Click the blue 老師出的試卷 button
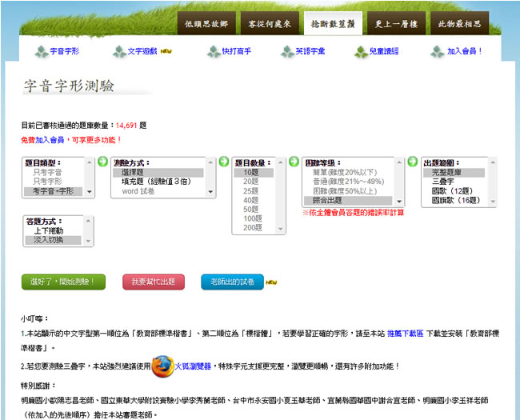Image resolution: width=520 pixels, height=420 pixels. point(231,282)
